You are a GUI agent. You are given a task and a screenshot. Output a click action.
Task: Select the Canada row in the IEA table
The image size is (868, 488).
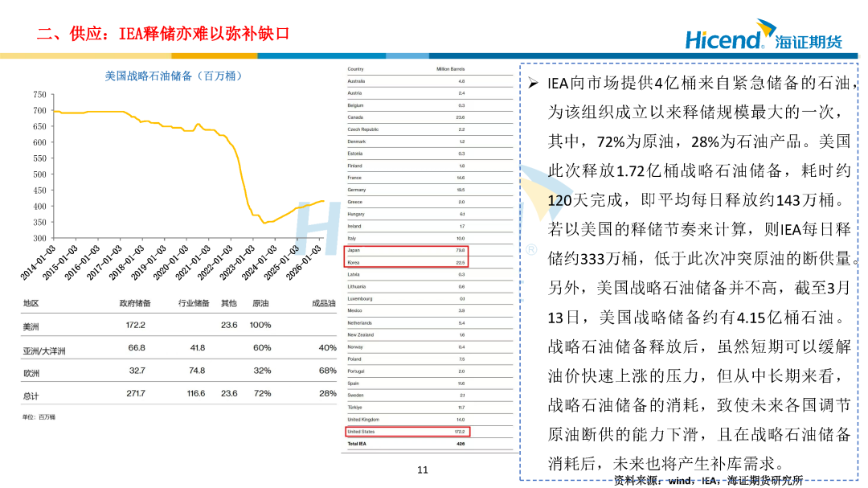click(x=429, y=117)
